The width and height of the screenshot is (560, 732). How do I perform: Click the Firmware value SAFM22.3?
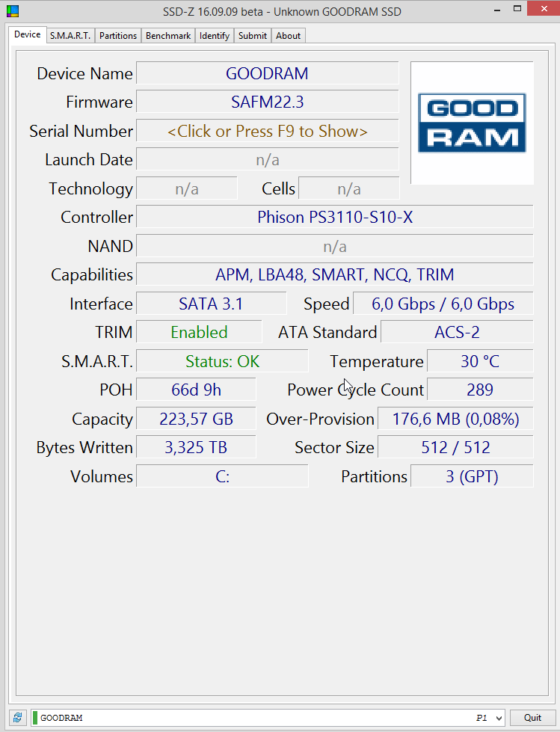(x=268, y=102)
